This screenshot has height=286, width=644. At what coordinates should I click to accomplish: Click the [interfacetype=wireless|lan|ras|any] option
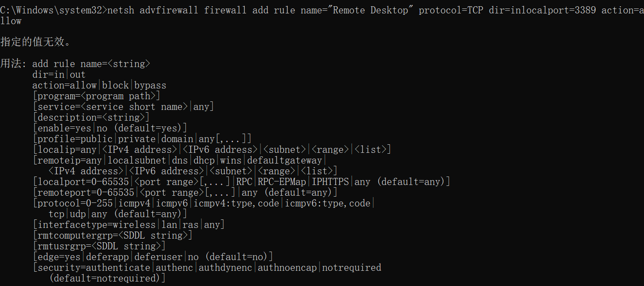pos(129,225)
